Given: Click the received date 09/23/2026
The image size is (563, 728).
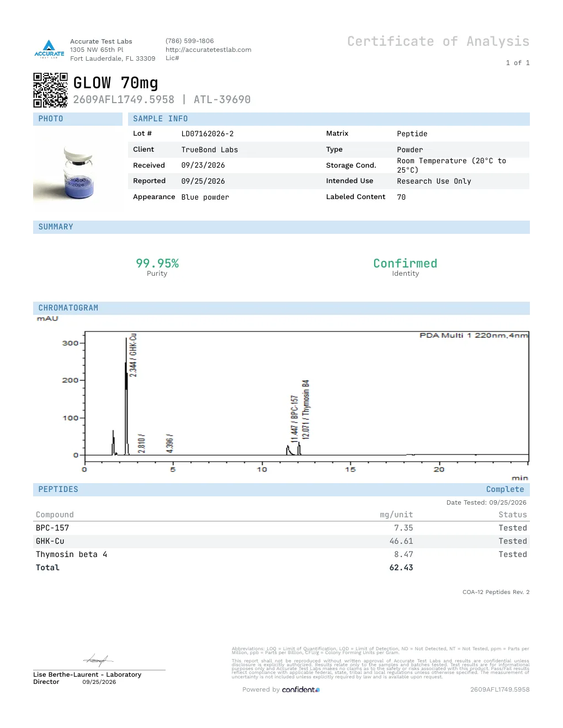Looking at the screenshot, I should (x=203, y=165).
